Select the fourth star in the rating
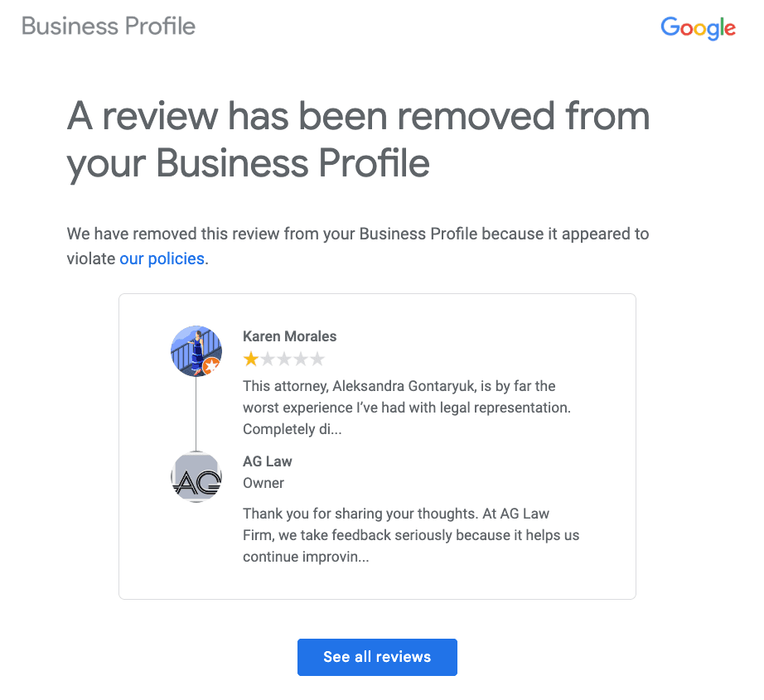Screen dimensions: 764x700 click(300, 360)
